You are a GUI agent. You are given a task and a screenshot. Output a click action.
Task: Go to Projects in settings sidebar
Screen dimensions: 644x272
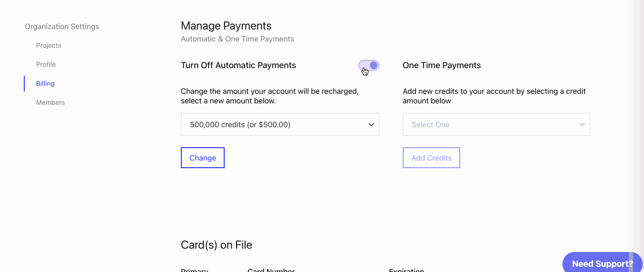(x=49, y=45)
